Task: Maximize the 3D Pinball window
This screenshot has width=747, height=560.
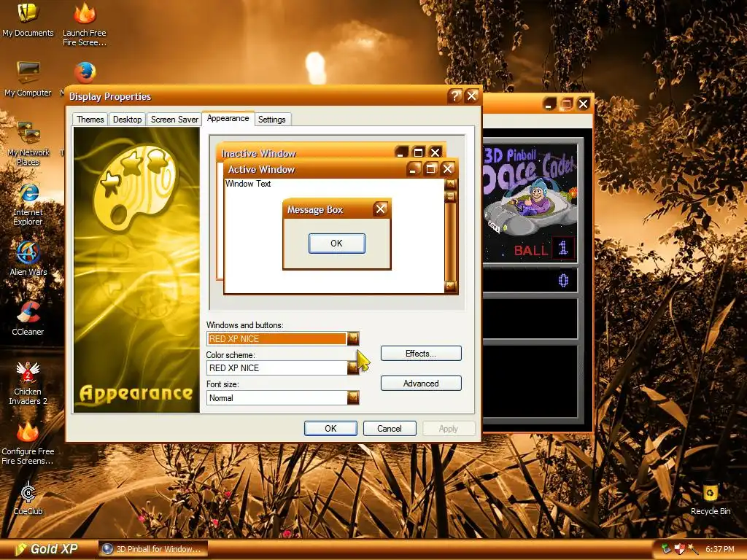Action: click(566, 104)
